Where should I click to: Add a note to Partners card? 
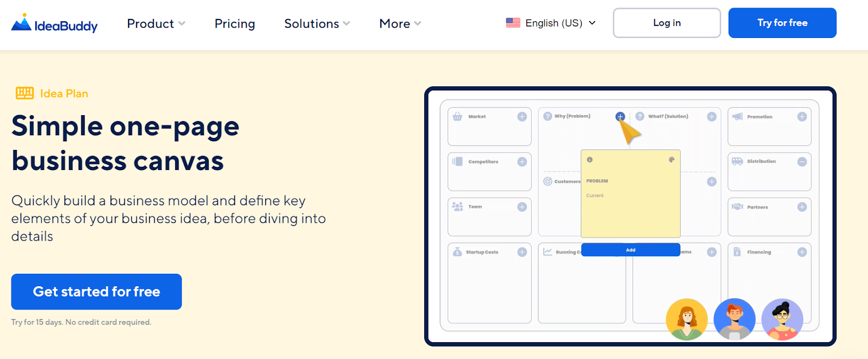click(x=802, y=207)
